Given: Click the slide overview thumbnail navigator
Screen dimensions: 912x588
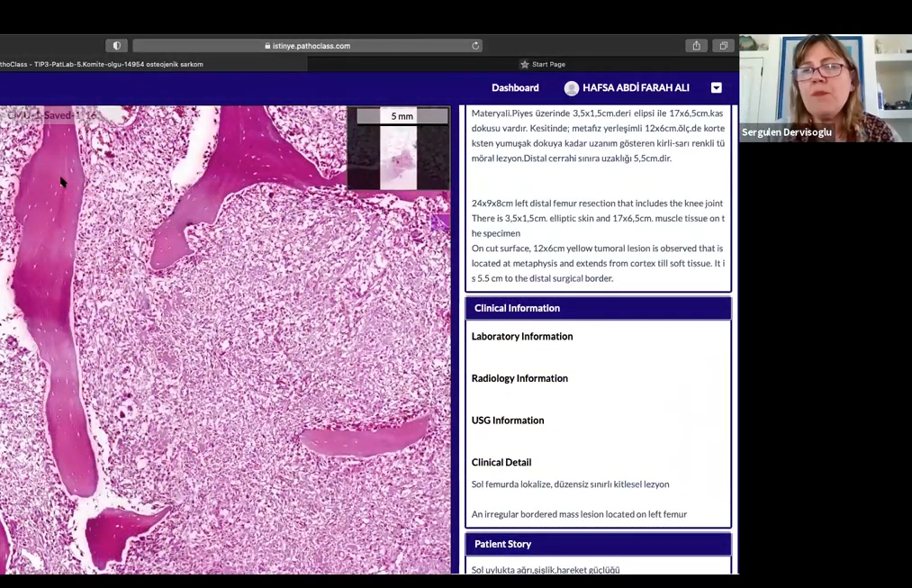Looking at the screenshot, I should [x=398, y=157].
